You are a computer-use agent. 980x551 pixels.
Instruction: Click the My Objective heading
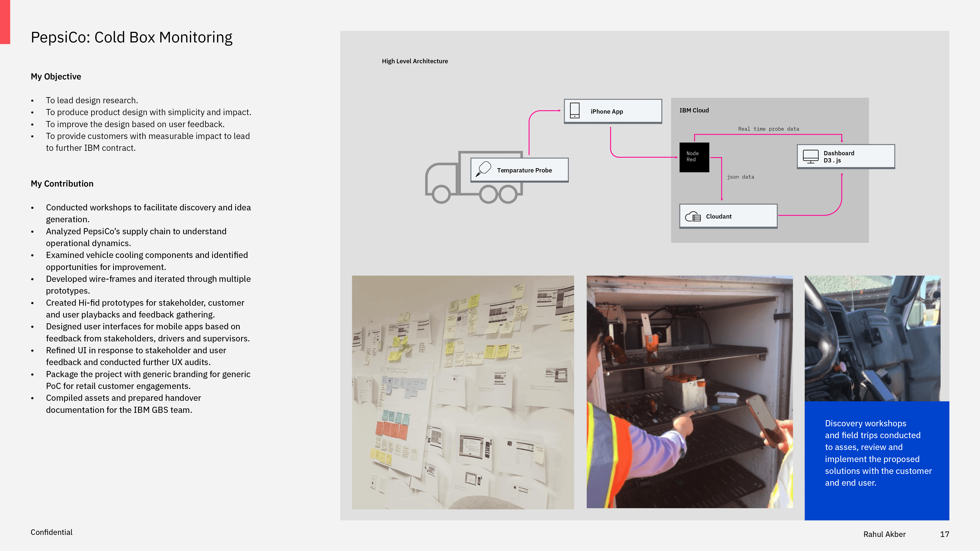pyautogui.click(x=56, y=77)
